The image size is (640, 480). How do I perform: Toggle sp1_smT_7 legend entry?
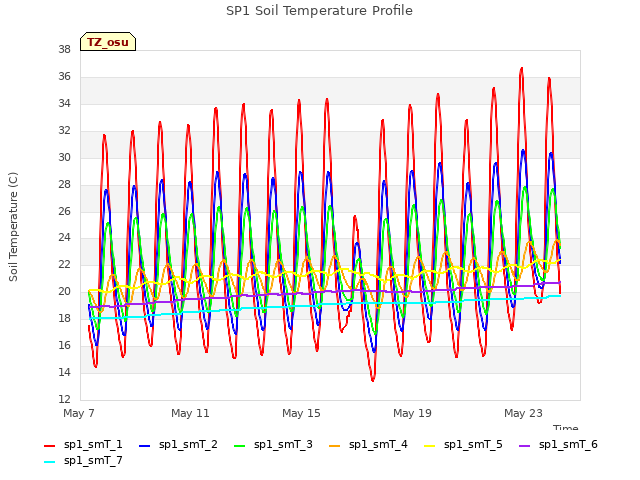[83, 461]
